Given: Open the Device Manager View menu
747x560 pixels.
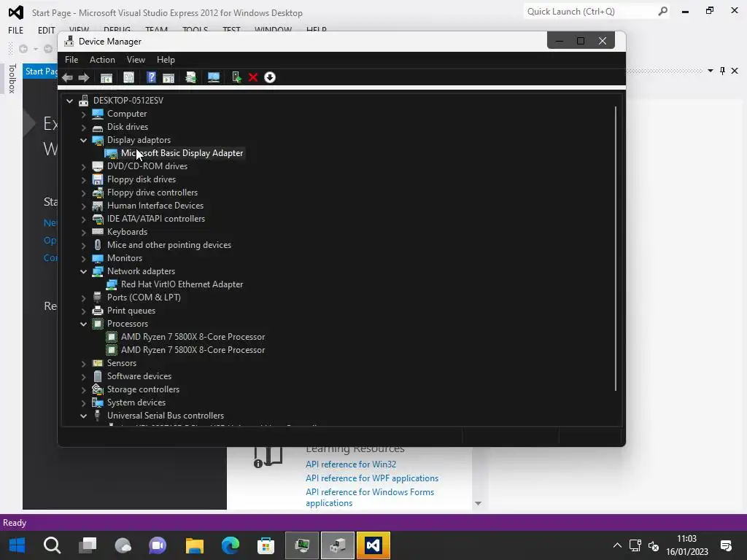Looking at the screenshot, I should [x=136, y=60].
